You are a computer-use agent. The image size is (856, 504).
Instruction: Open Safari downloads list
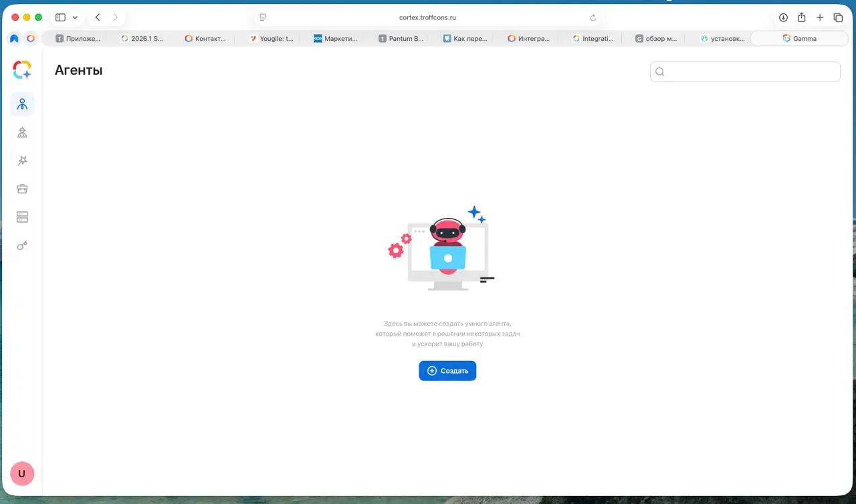tap(783, 17)
